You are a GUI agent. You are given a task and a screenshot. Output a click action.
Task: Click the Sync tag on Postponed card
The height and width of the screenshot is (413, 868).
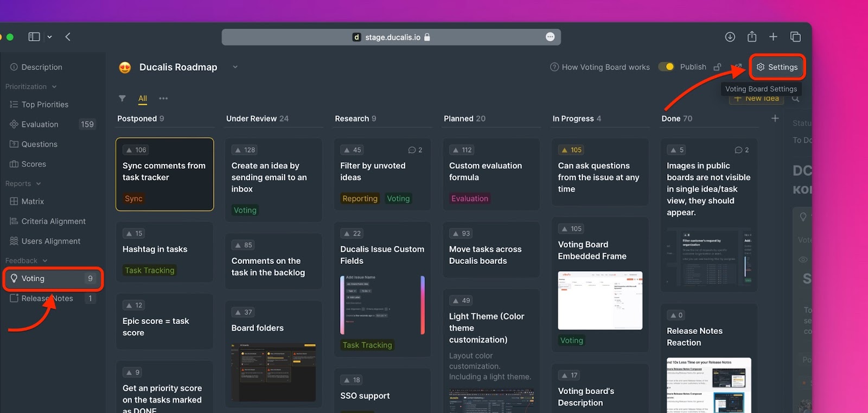133,199
